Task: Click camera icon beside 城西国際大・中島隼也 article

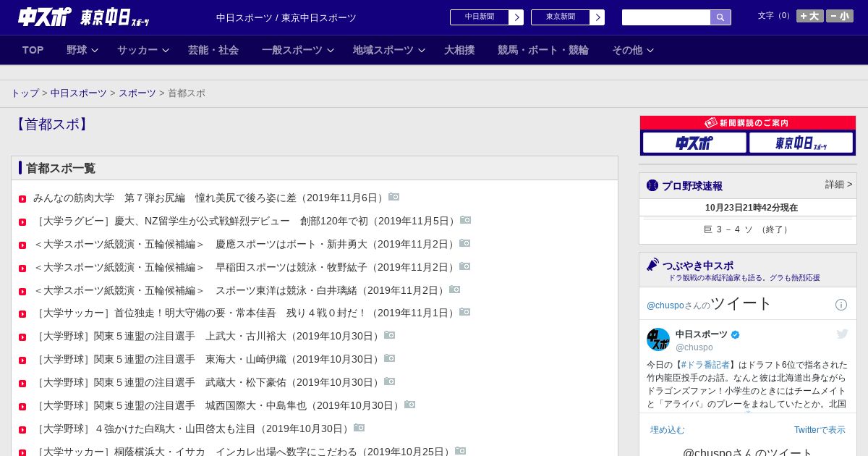Action: pyautogui.click(x=410, y=405)
